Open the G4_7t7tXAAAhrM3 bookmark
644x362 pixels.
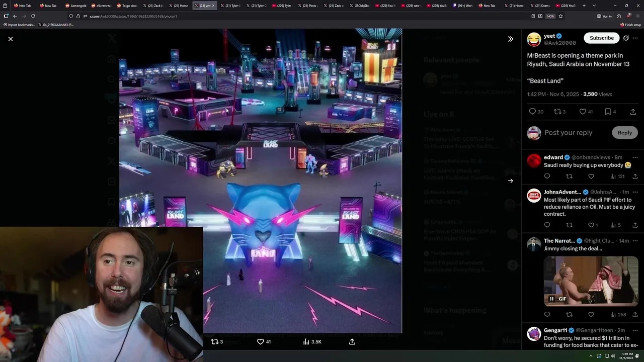point(56,25)
